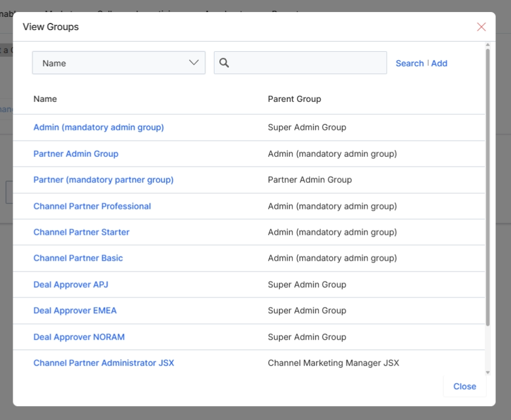The height and width of the screenshot is (420, 511).
Task: Open Admin (mandatory admin group) link
Action: (x=98, y=127)
